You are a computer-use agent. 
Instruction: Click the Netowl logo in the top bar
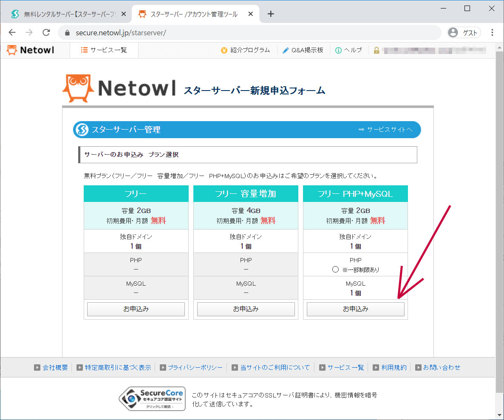(31, 50)
